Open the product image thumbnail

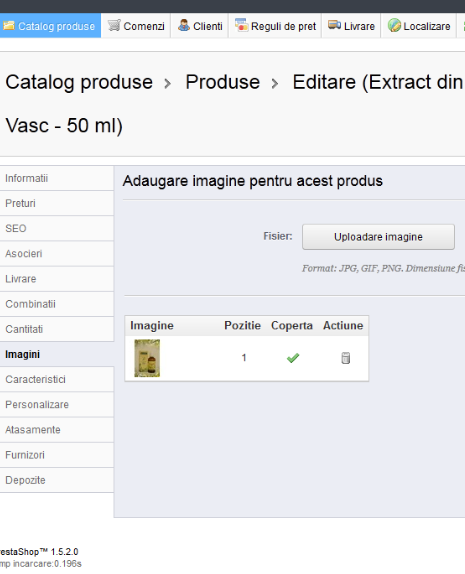point(147,358)
